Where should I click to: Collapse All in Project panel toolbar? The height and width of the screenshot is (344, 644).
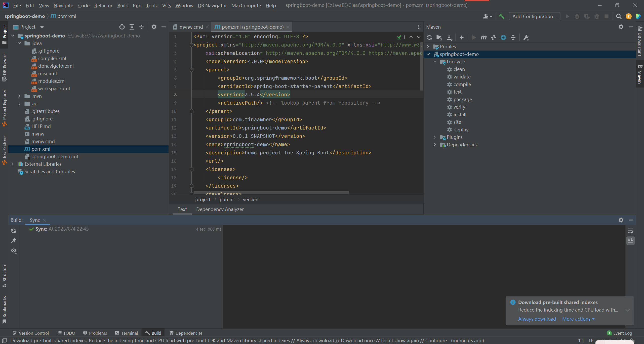142,27
